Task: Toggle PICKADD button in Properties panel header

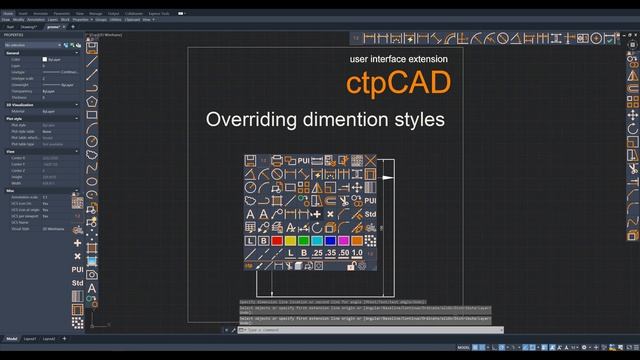Action: 66,45
